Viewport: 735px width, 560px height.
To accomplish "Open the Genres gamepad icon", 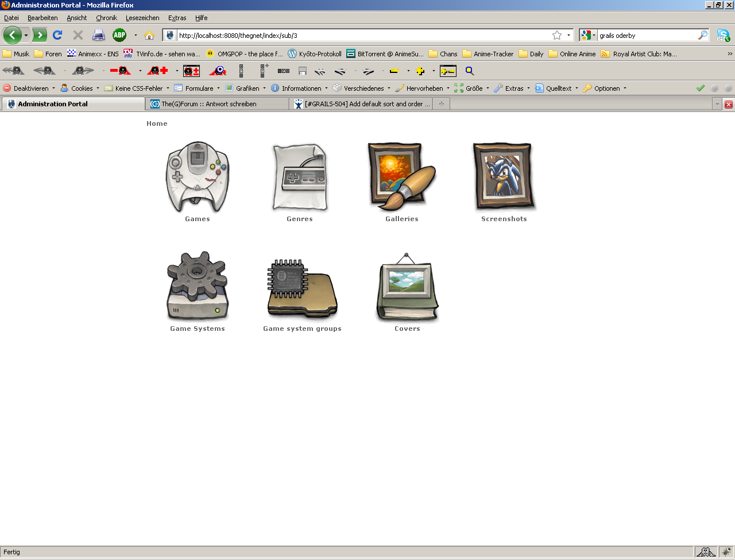I will [x=299, y=177].
